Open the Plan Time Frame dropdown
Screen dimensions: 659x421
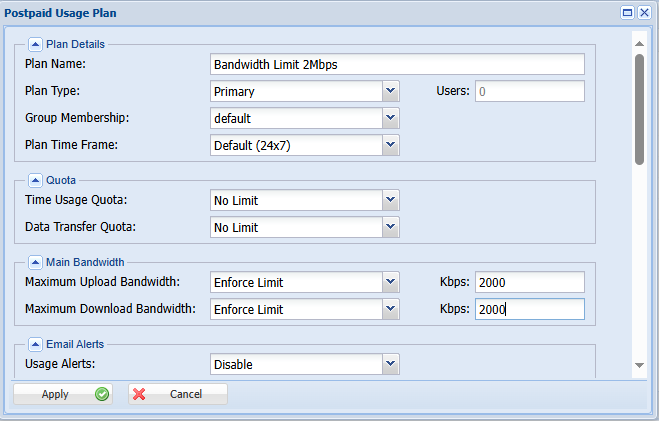pyautogui.click(x=391, y=145)
